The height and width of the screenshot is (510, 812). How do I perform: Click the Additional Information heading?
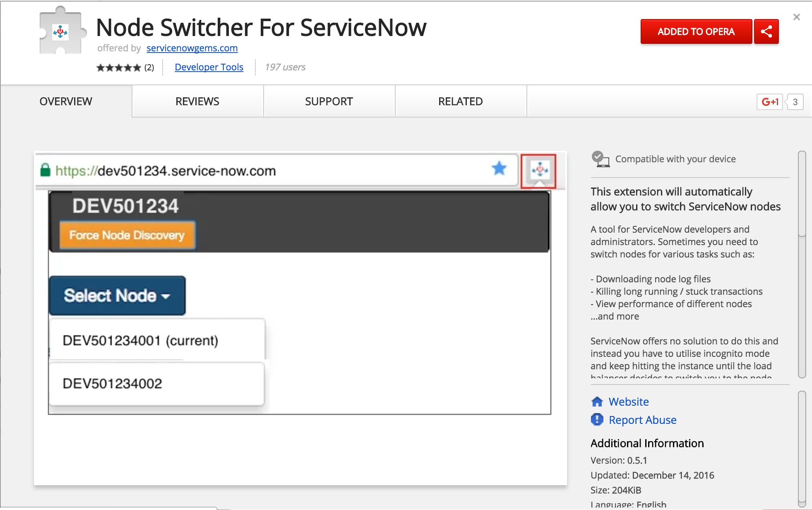click(x=647, y=443)
